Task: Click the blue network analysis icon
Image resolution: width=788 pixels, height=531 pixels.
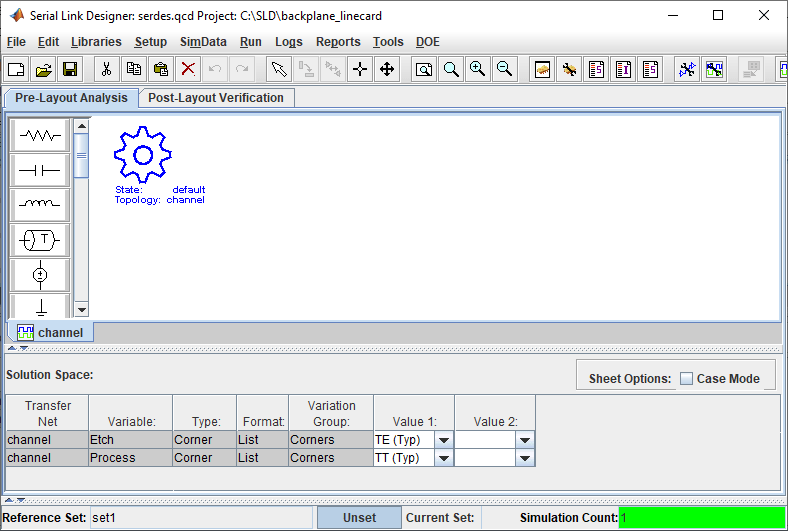Action: [687, 69]
